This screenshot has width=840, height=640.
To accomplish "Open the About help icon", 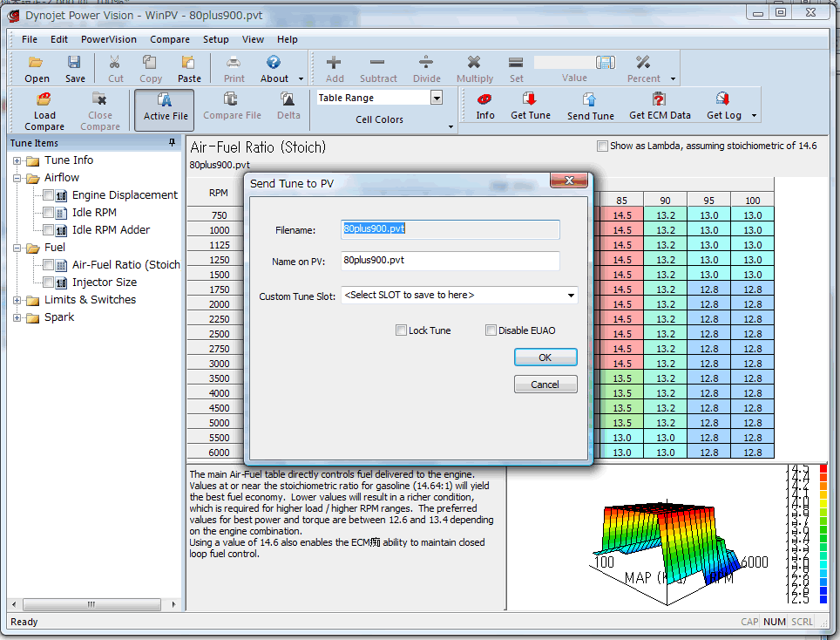I will (x=274, y=63).
